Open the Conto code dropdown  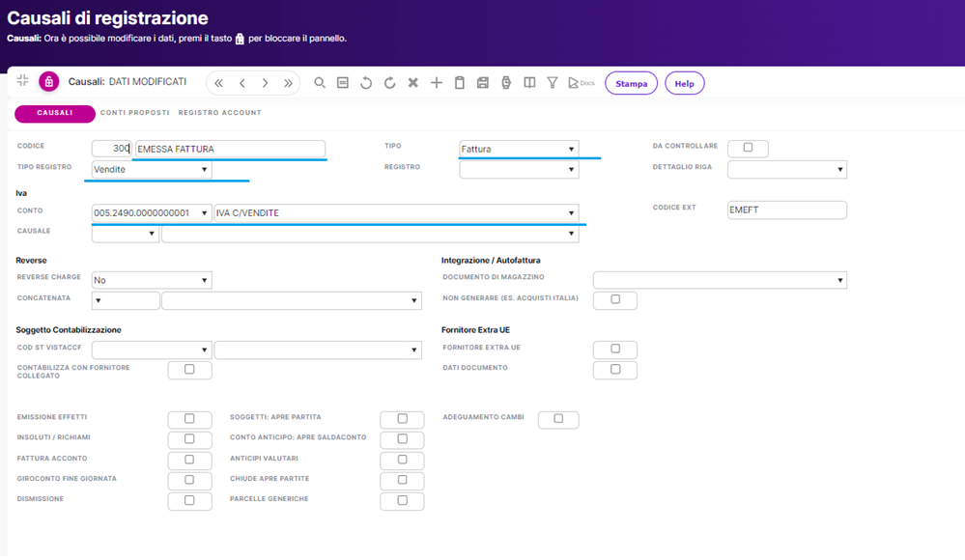[x=152, y=213]
